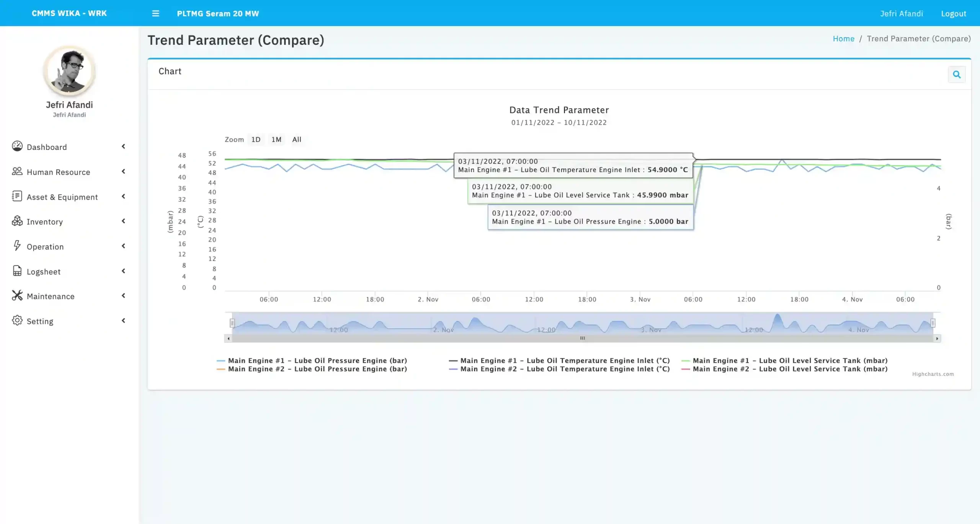Toggle Main Engine #2 Lube Oil Pressure series
This screenshot has height=524, width=980.
tap(312, 369)
